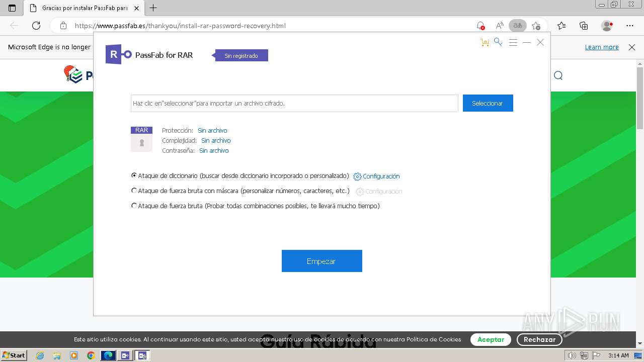Open the PassFab shopping cart purchase icon

pyautogui.click(x=485, y=43)
